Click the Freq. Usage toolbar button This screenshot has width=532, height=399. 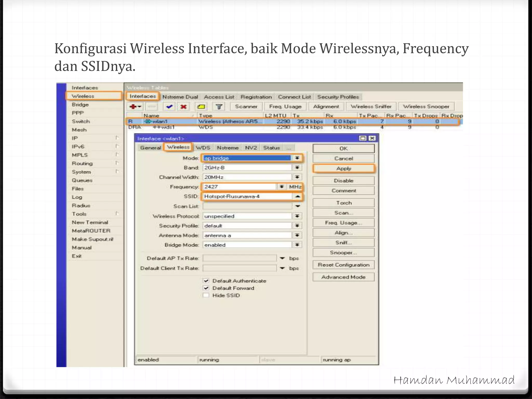(x=285, y=107)
